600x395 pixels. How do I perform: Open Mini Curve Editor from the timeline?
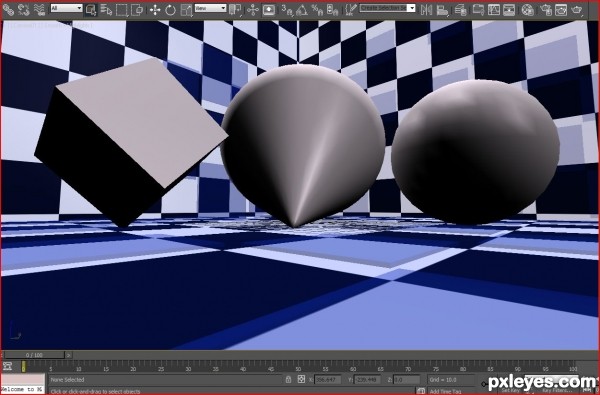[x=7, y=366]
